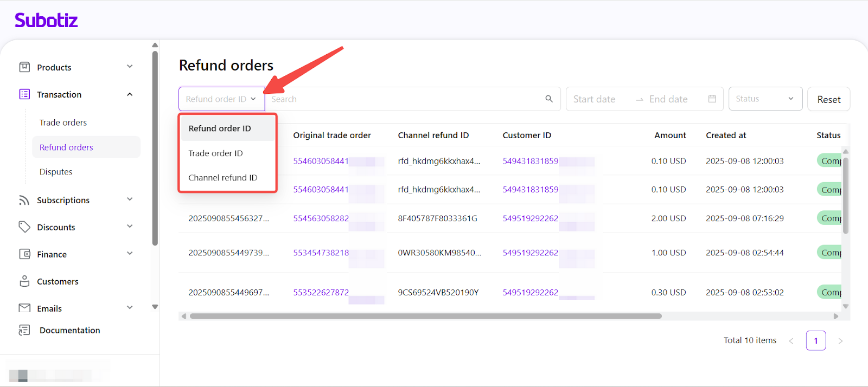Click the horizontal table scrollbar
Screen dimensions: 868x387
point(425,316)
